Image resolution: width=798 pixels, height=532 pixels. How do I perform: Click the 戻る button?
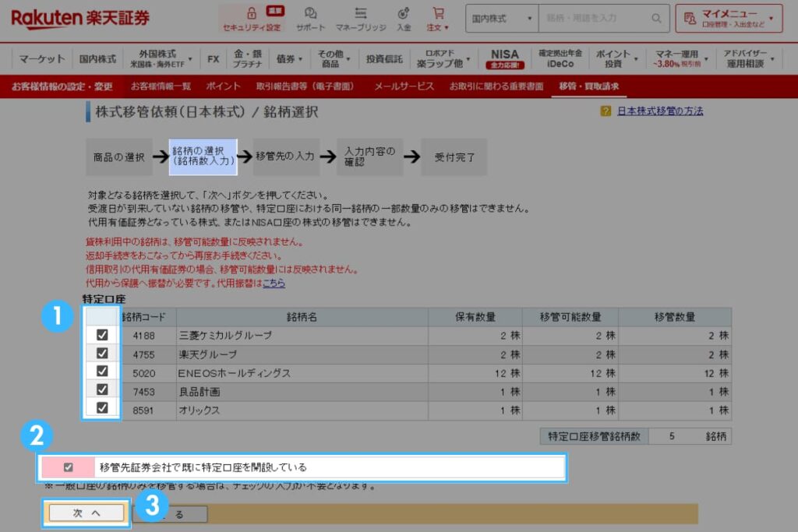(x=170, y=513)
